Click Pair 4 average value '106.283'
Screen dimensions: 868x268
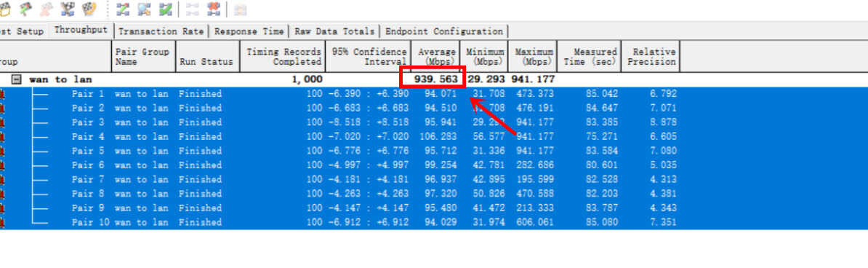pyautogui.click(x=438, y=136)
